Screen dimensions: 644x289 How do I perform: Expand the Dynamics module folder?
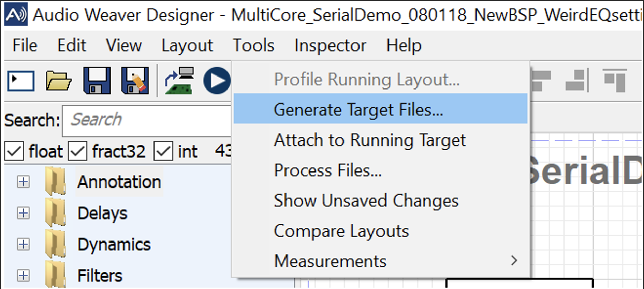tap(23, 244)
